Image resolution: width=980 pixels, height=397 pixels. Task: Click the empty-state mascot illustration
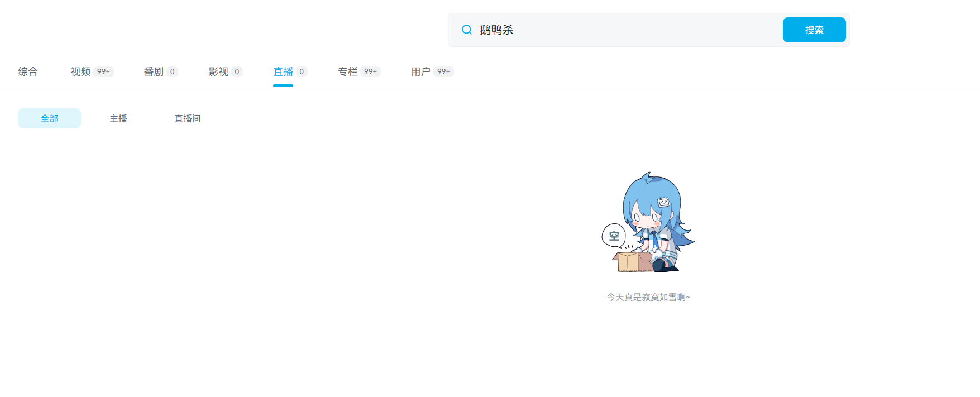tap(648, 222)
